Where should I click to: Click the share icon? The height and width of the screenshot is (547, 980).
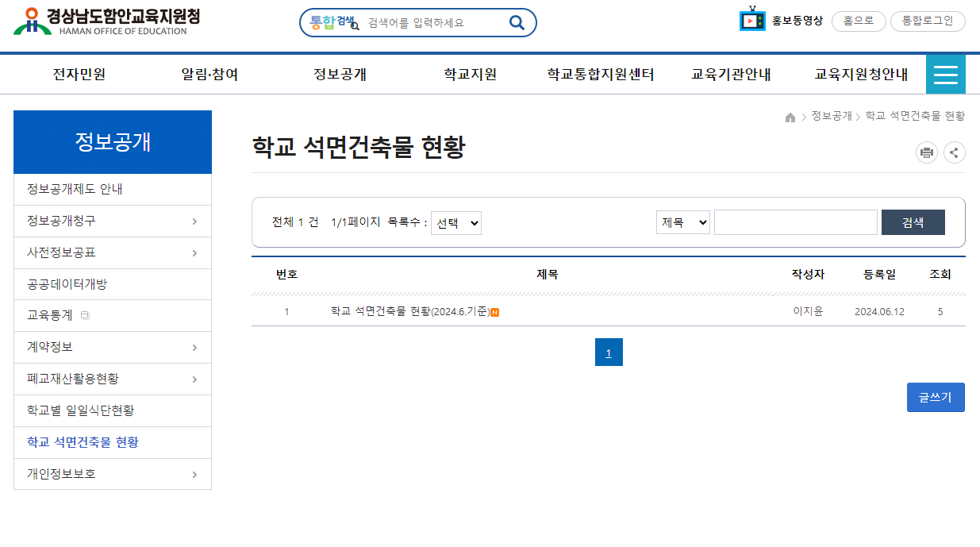[x=955, y=153]
